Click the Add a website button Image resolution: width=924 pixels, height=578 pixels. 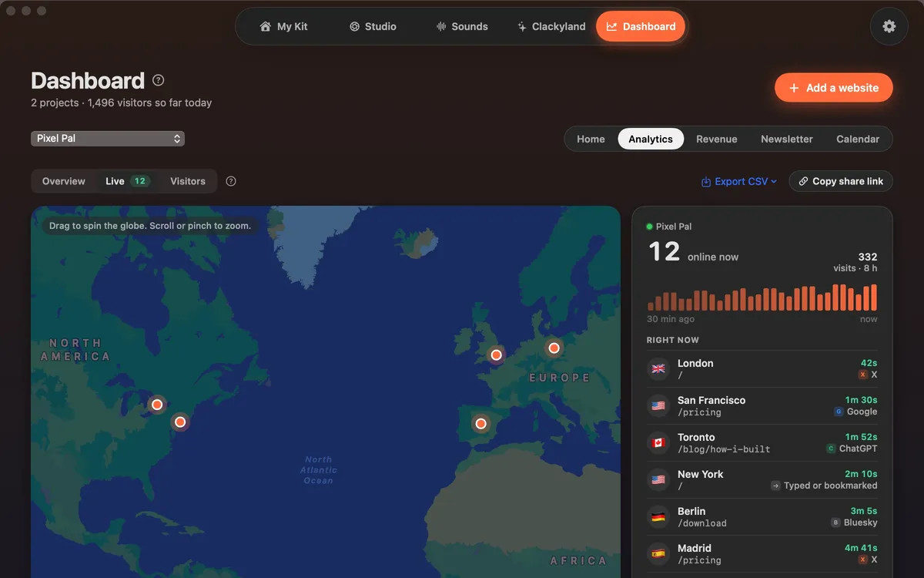click(834, 88)
